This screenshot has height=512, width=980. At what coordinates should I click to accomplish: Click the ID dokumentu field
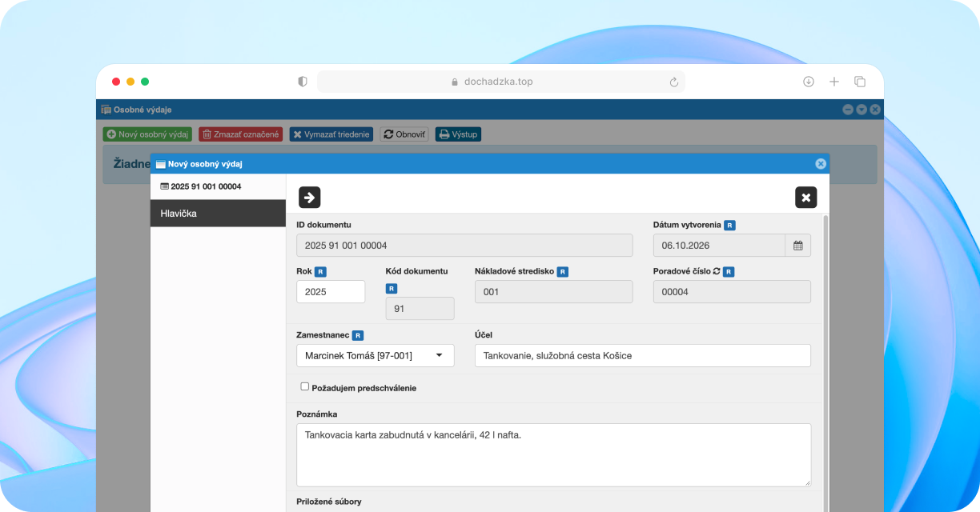click(x=464, y=246)
